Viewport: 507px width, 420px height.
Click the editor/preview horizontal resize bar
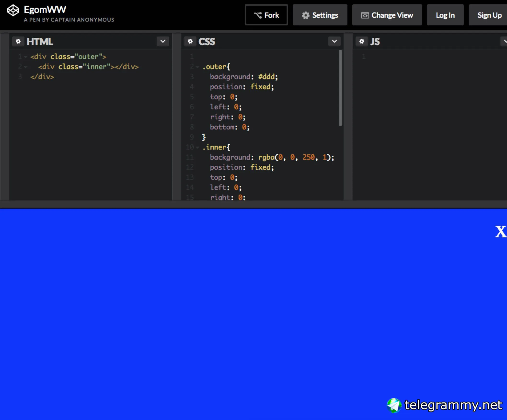(x=253, y=204)
